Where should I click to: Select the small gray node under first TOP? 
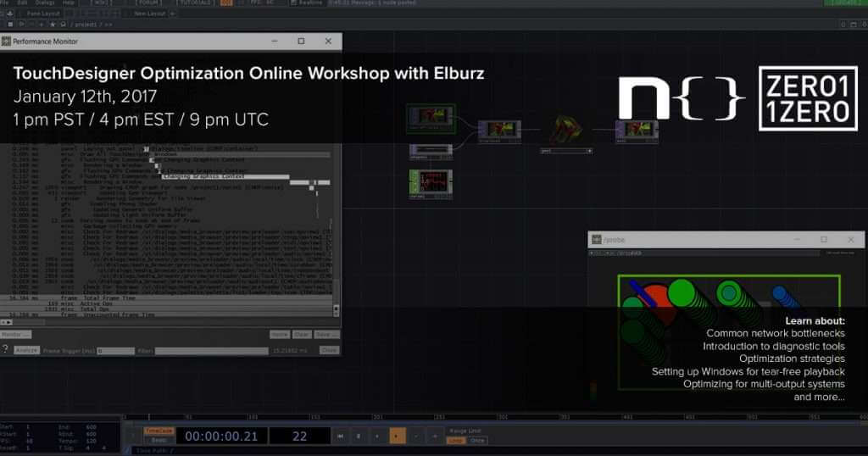click(x=431, y=152)
